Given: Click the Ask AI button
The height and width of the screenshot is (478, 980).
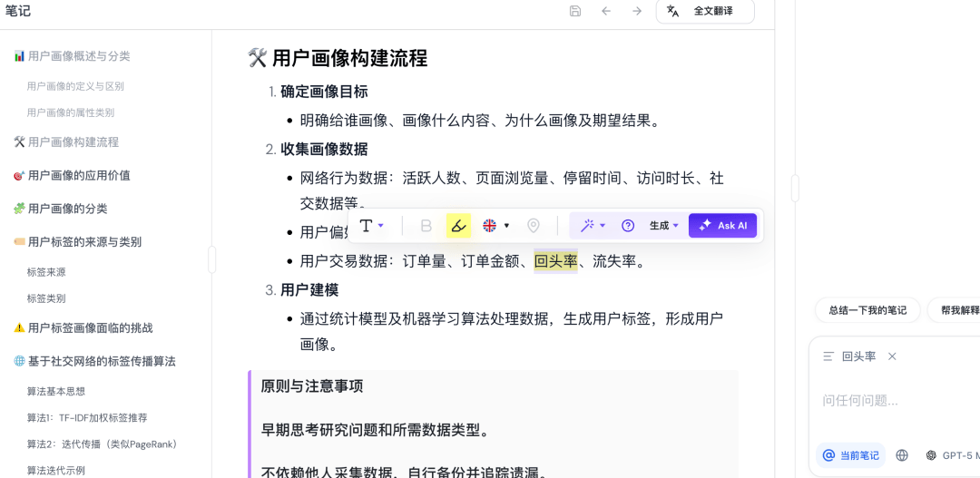Looking at the screenshot, I should (722, 226).
